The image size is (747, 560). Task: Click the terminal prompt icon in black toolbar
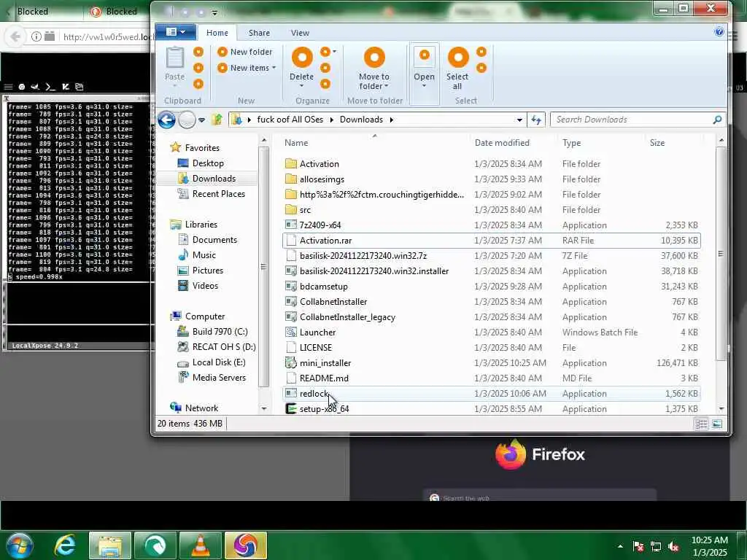tap(50, 87)
